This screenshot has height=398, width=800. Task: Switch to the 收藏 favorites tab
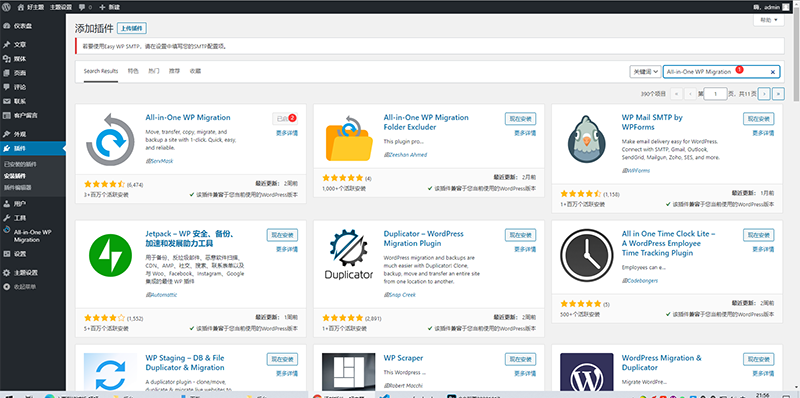click(x=195, y=71)
